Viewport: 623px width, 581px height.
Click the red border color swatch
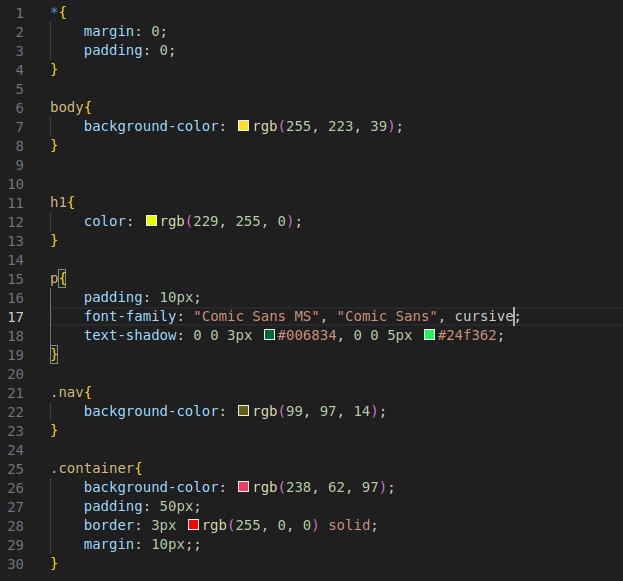click(193, 525)
